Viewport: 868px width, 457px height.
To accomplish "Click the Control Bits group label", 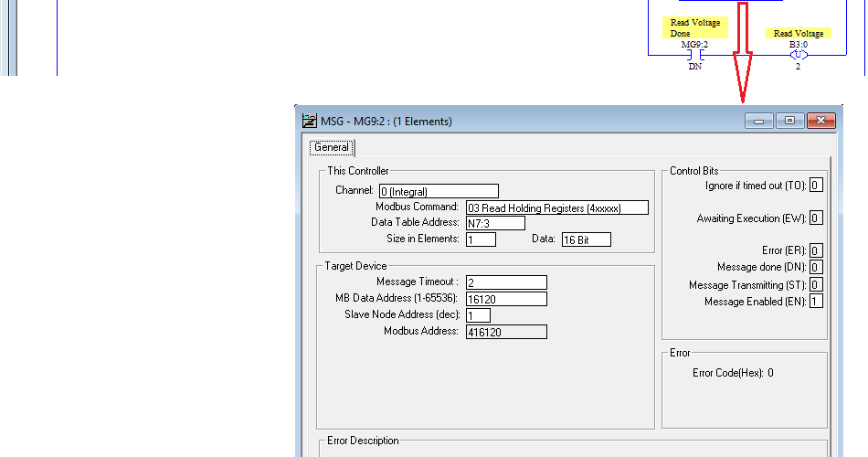I will [x=694, y=171].
